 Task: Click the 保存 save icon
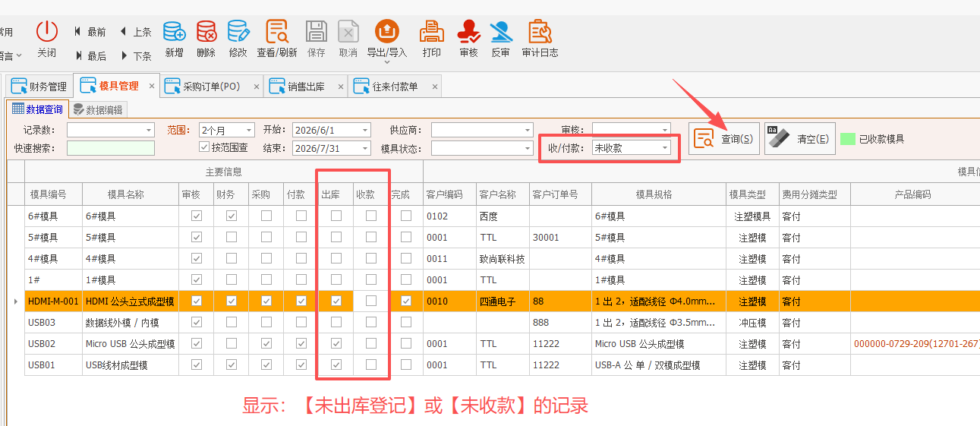pos(317,32)
